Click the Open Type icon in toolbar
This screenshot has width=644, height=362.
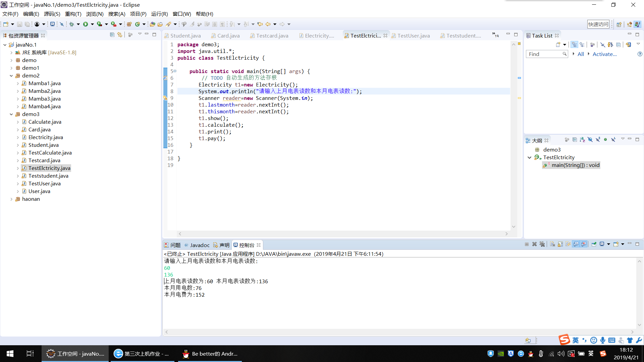pos(152,24)
